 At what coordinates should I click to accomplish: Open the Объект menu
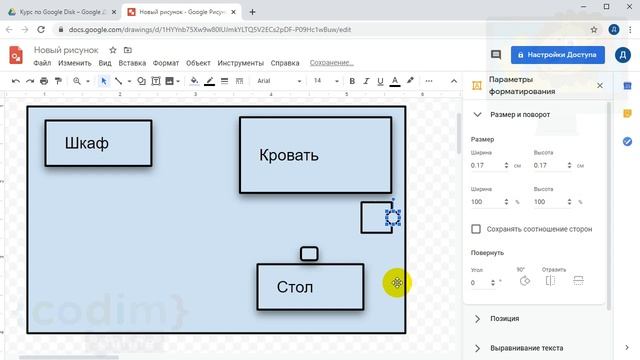tap(198, 63)
